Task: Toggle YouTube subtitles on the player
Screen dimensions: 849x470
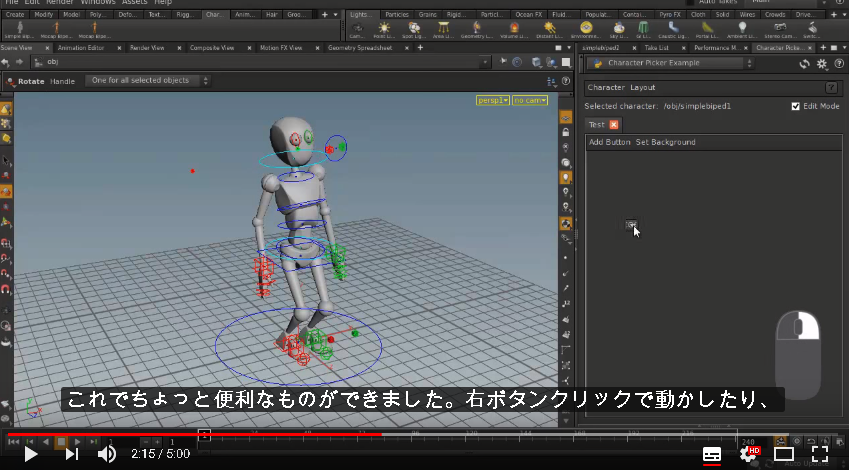Action: [711, 454]
